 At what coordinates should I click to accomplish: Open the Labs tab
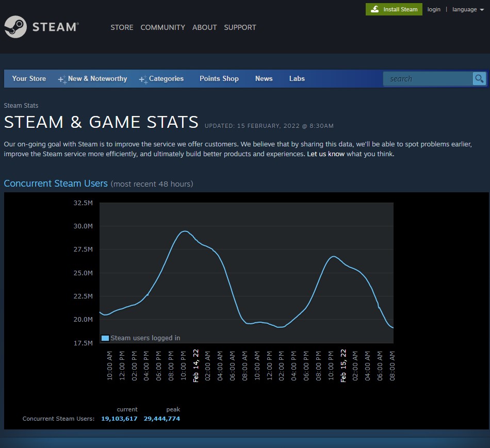point(297,79)
